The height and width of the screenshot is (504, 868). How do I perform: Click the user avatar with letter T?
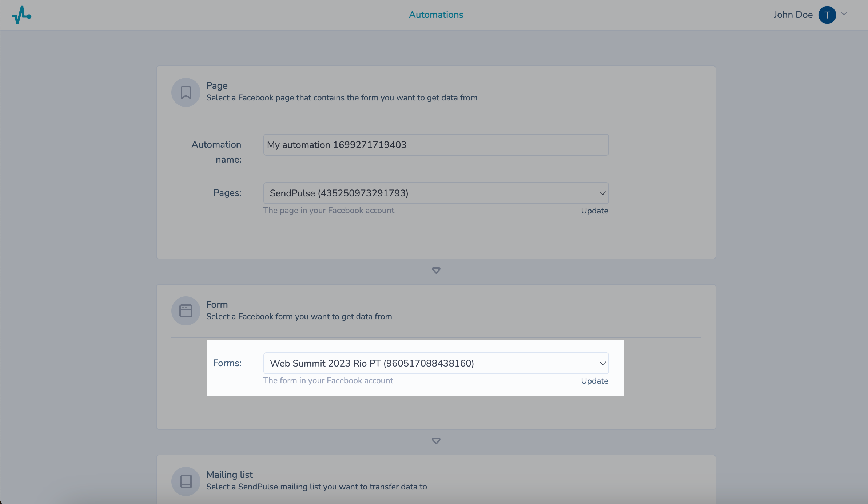coord(827,15)
